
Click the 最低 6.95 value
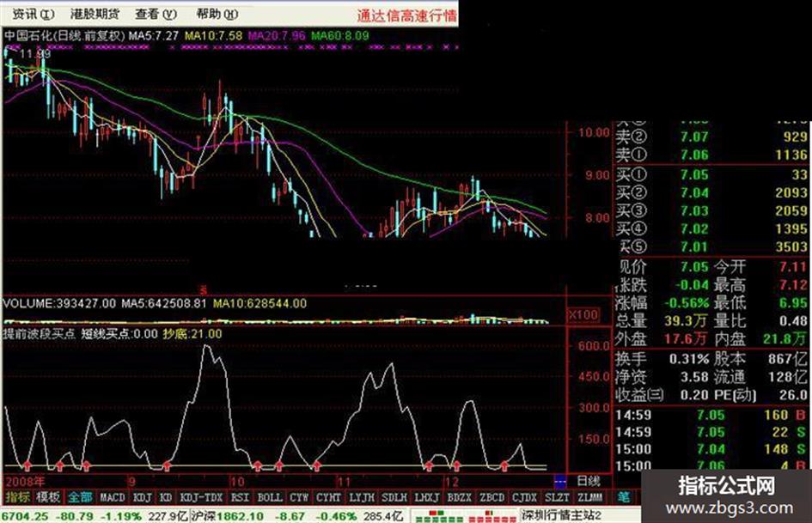(794, 303)
